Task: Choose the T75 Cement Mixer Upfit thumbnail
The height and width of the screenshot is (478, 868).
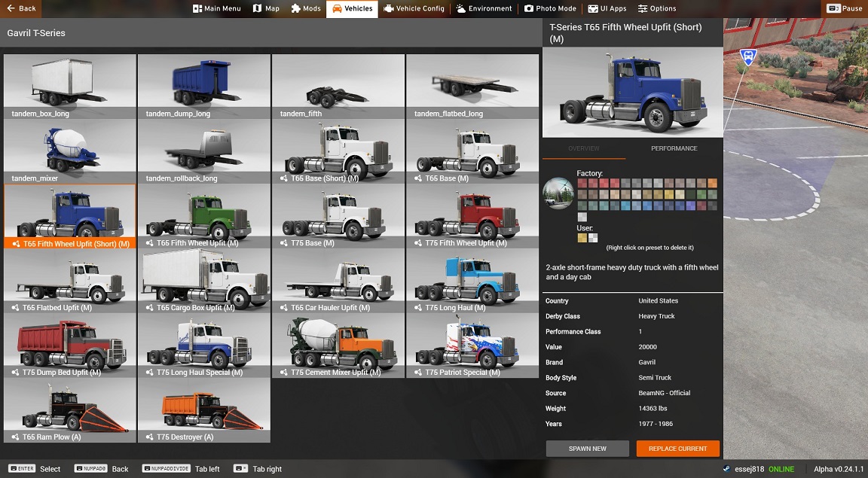Action: (338, 346)
